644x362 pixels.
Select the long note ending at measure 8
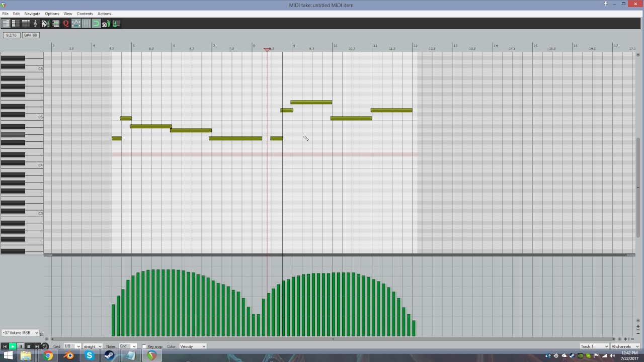click(x=235, y=138)
